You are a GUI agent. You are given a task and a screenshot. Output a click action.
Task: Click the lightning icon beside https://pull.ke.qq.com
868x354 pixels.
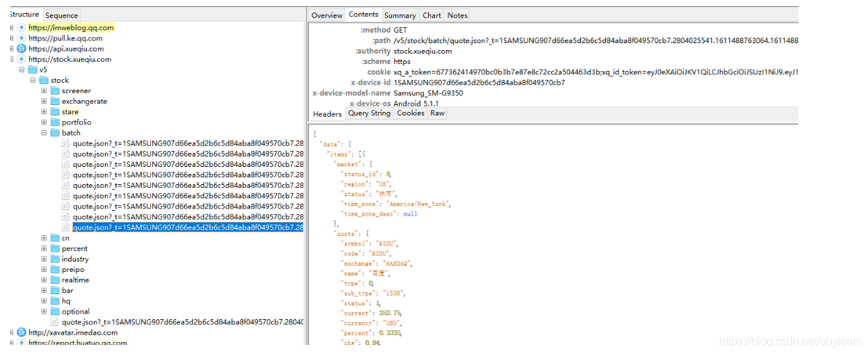(x=22, y=38)
